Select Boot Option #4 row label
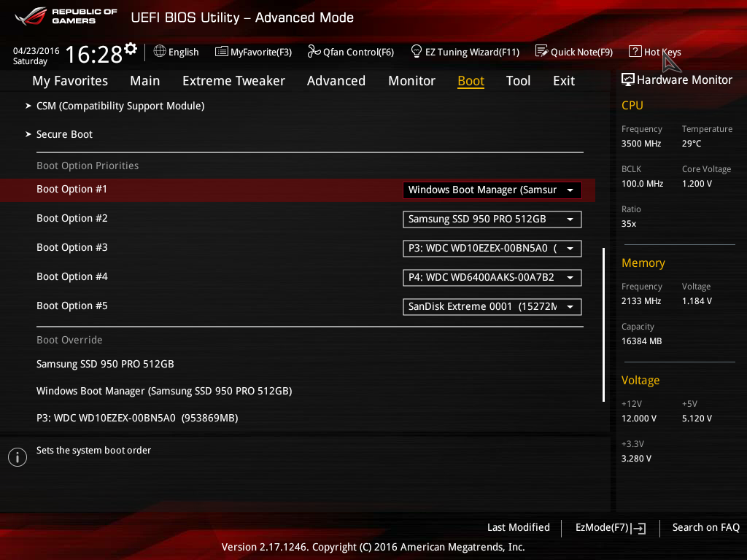 (72, 276)
